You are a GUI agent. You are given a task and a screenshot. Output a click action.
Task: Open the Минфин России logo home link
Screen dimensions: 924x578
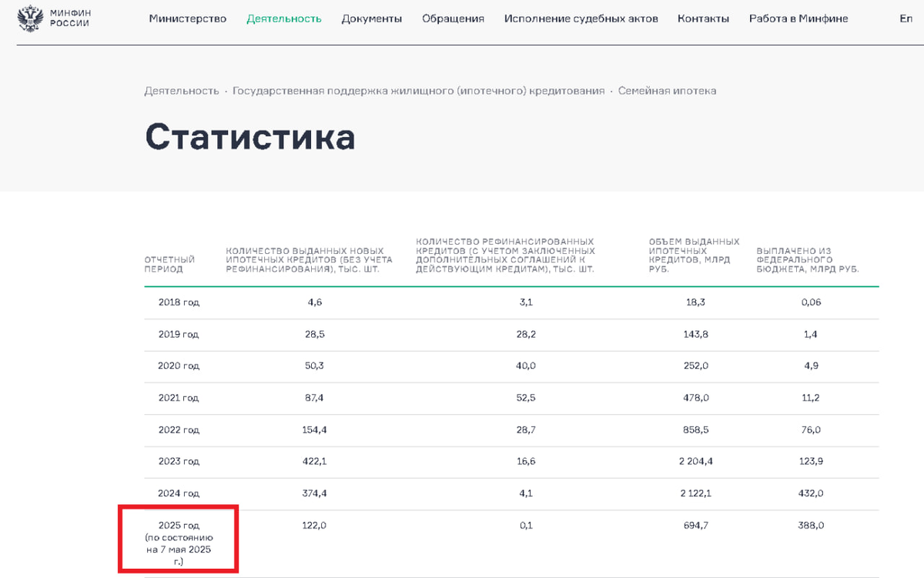click(54, 18)
